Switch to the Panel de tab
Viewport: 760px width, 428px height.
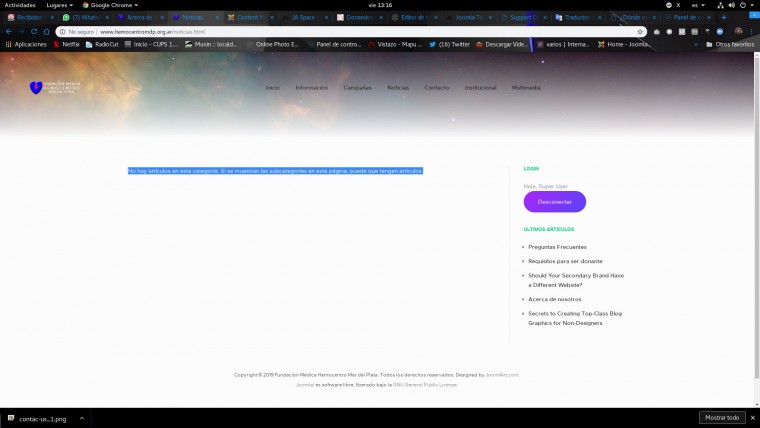(686, 17)
